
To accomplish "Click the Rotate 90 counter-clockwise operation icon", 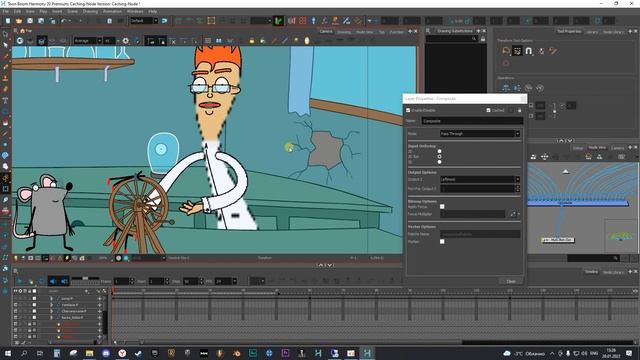I will (x=540, y=88).
